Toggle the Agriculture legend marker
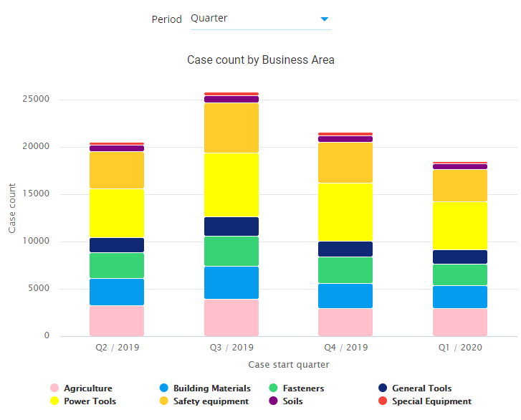 tap(54, 388)
